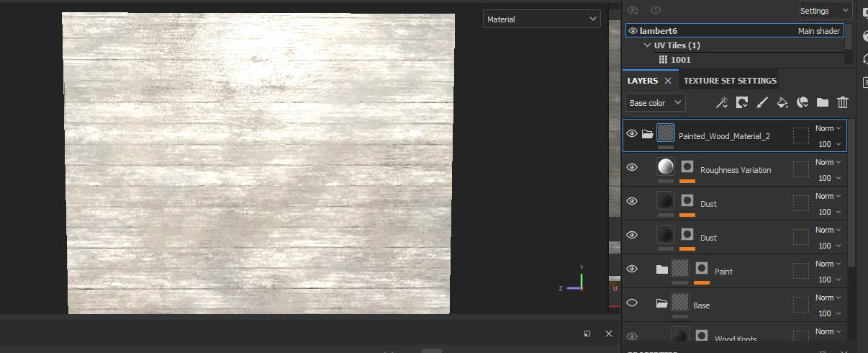The image size is (868, 353).
Task: Hide the Roughness Variation layer
Action: (x=632, y=168)
